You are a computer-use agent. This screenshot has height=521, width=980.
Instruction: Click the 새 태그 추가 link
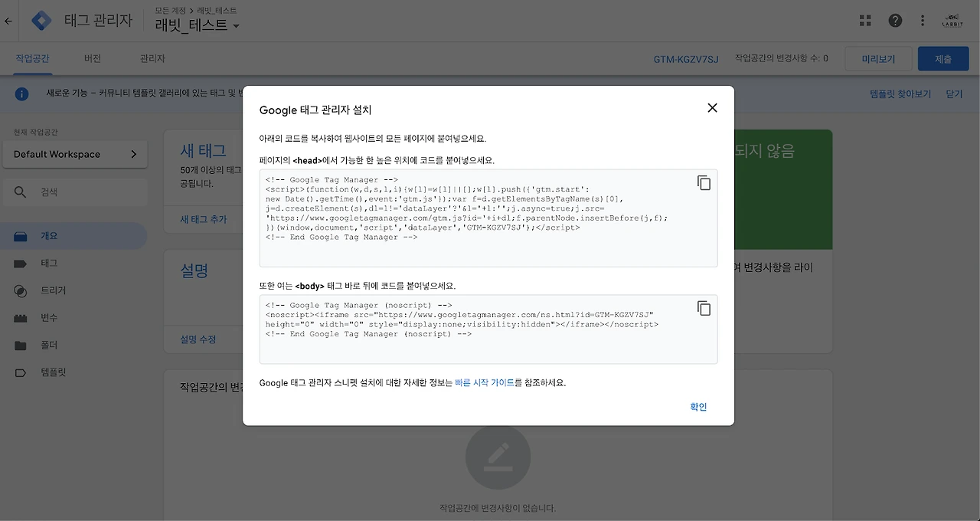click(x=204, y=219)
